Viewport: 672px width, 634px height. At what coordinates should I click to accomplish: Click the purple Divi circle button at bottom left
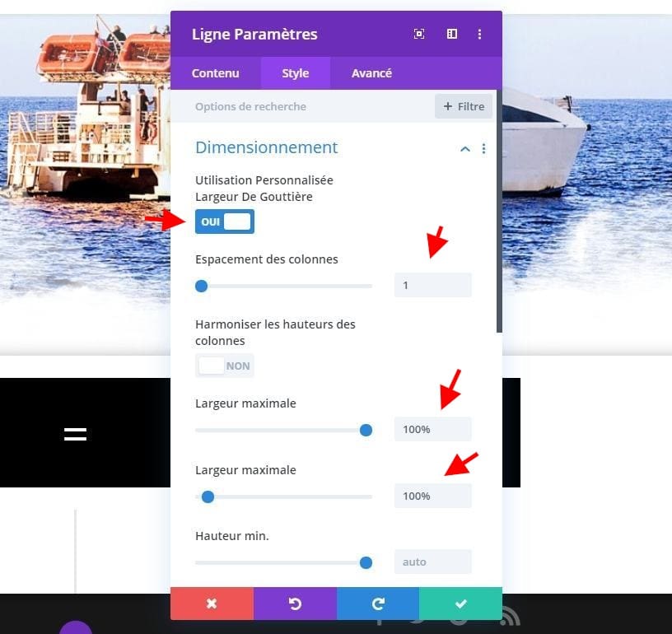76,627
